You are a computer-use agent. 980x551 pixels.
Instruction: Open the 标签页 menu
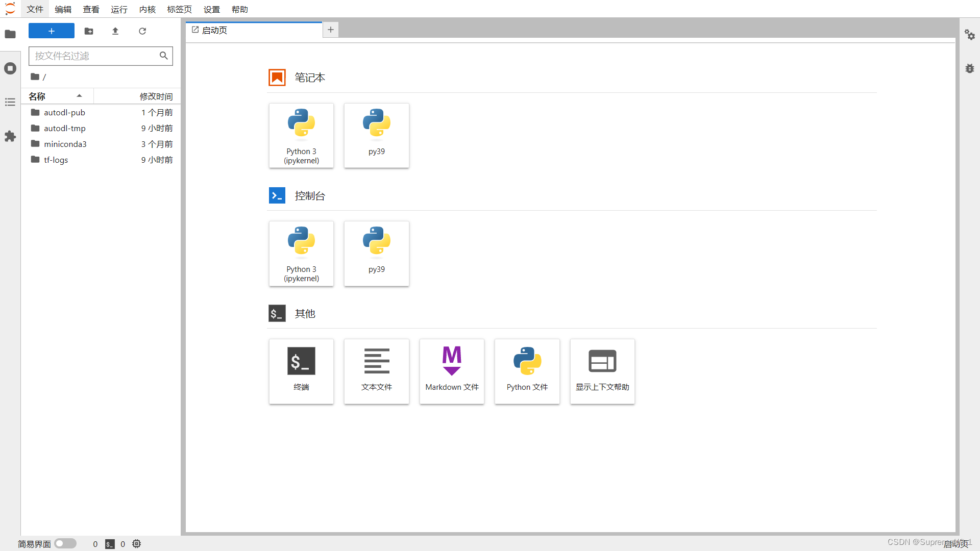coord(180,9)
